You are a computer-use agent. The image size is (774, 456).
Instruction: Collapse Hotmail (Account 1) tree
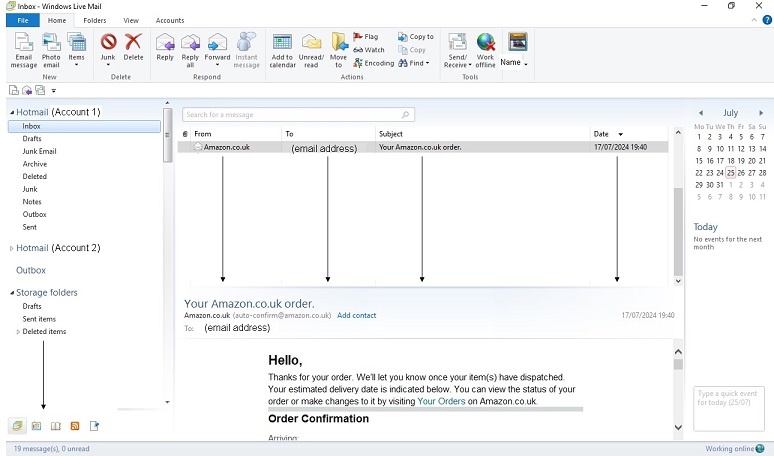click(12, 113)
